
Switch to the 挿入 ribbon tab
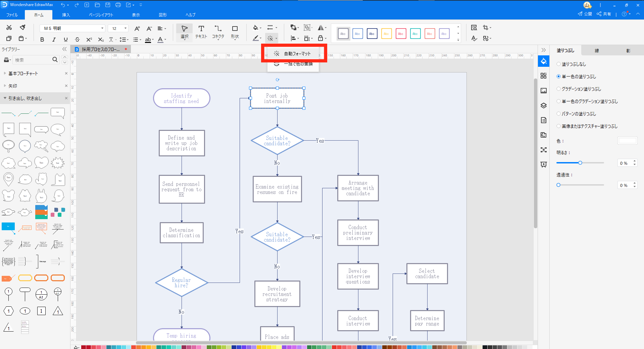pos(66,15)
